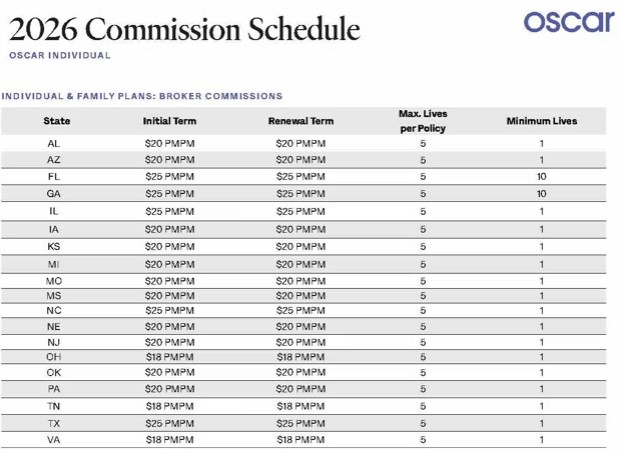This screenshot has height=453, width=621.
Task: Click the Renewal Term column header
Action: [x=300, y=121]
